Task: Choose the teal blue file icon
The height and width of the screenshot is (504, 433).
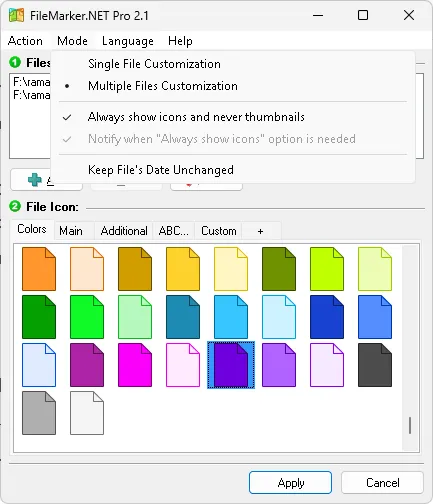Action: [x=183, y=317]
